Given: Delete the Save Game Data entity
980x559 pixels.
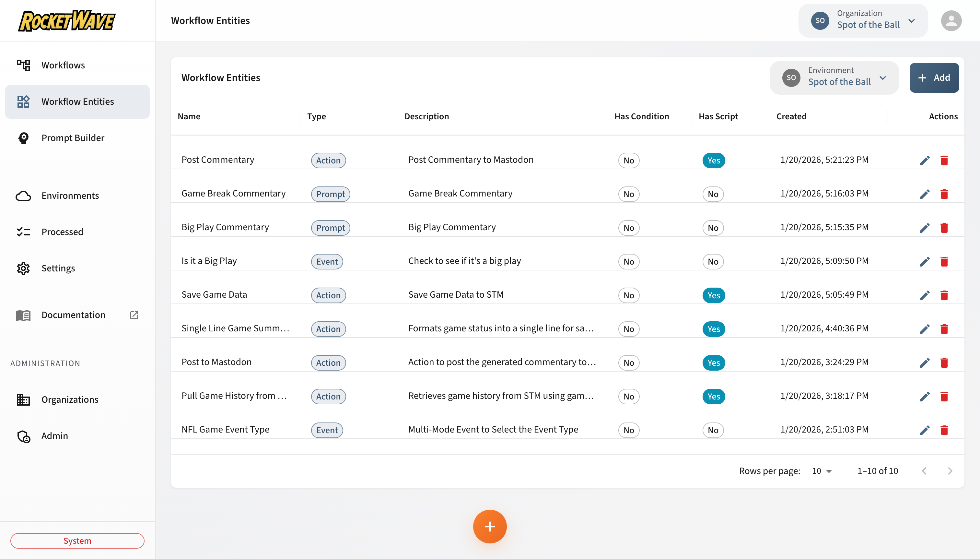Looking at the screenshot, I should (x=944, y=295).
